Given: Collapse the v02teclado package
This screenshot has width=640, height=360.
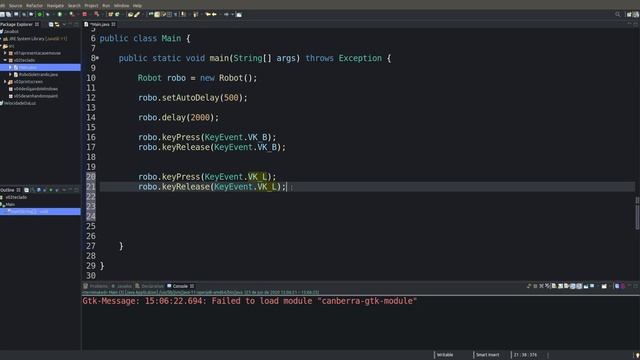Looking at the screenshot, I should click(x=5, y=60).
